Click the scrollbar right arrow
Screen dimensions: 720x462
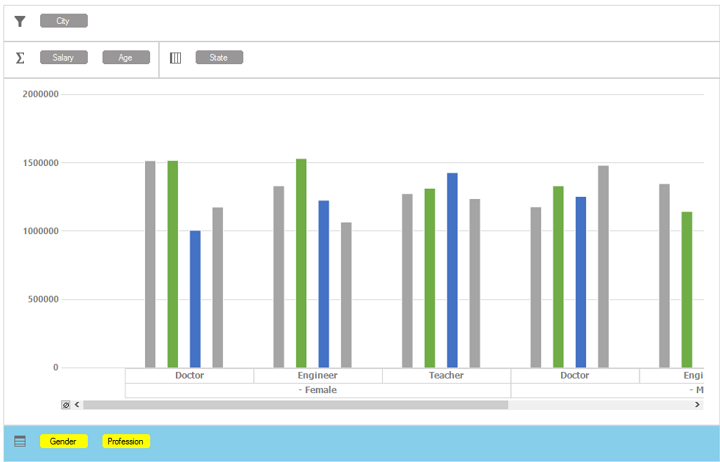697,405
